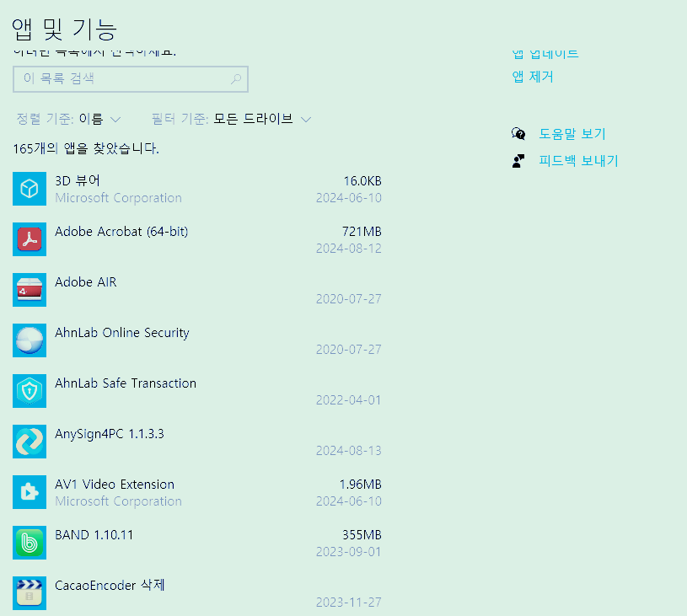Select the AV1 Video Extension name

(x=115, y=485)
